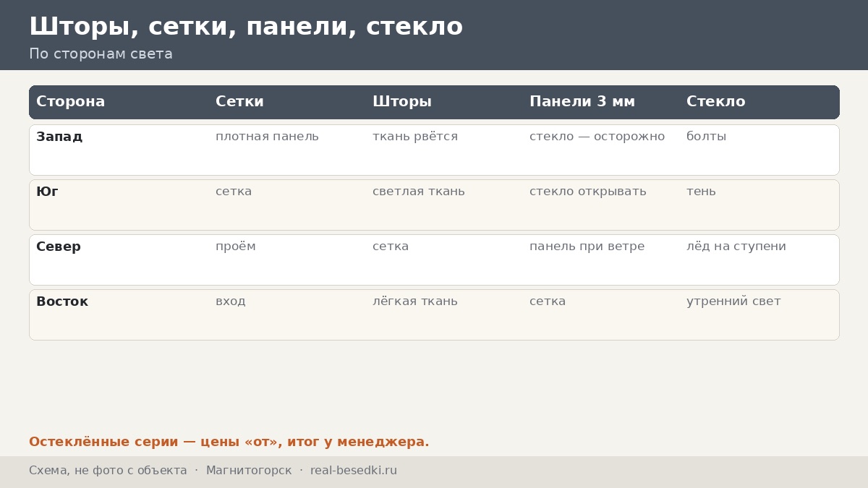
Task: Select the Запад row label
Action: (x=59, y=137)
